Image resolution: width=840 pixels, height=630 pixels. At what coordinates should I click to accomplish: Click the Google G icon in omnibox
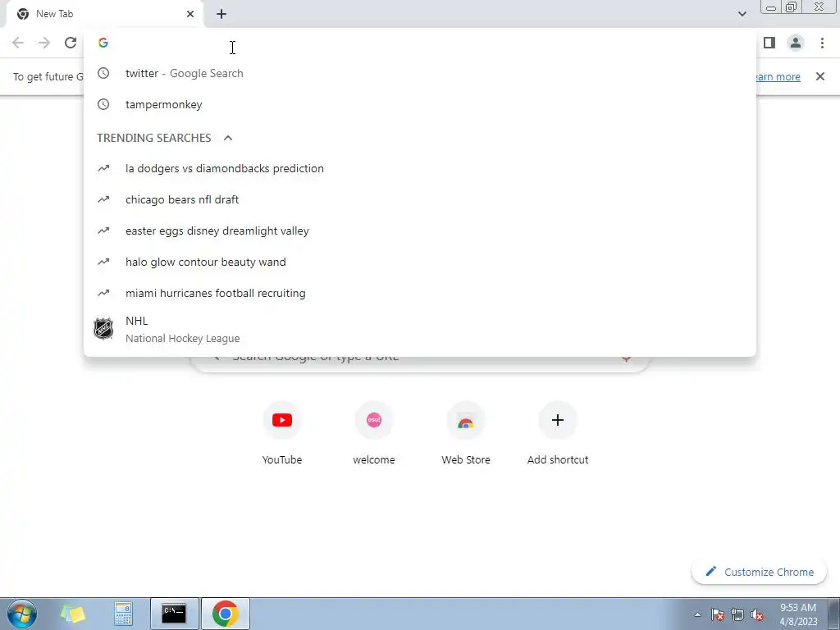tap(103, 43)
